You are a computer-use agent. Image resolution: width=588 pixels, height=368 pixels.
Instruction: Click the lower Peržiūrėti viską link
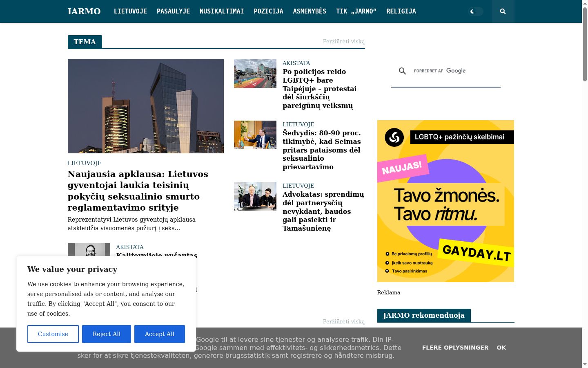click(x=344, y=322)
